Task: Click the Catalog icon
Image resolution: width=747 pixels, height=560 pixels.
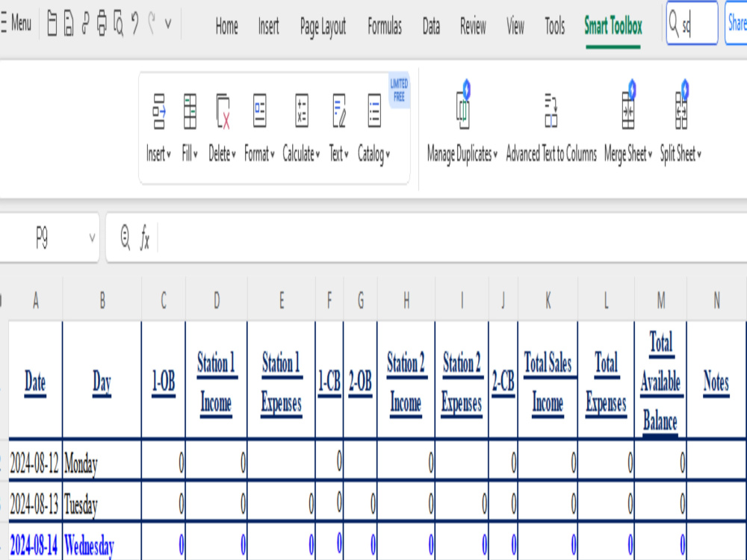Action: [x=374, y=111]
